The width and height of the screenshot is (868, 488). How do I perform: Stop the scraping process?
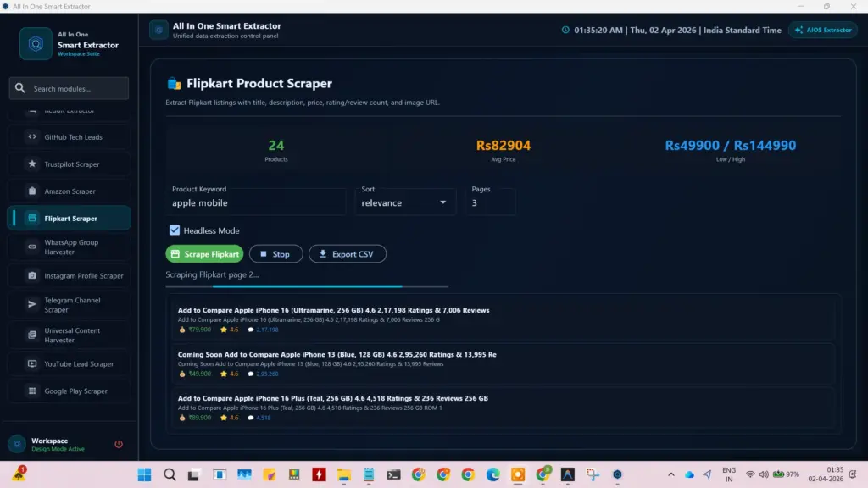275,254
